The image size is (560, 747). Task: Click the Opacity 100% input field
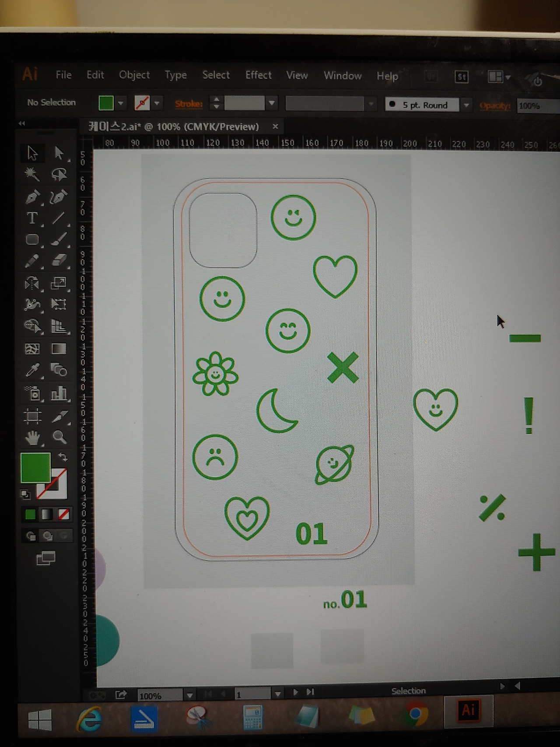(x=538, y=106)
